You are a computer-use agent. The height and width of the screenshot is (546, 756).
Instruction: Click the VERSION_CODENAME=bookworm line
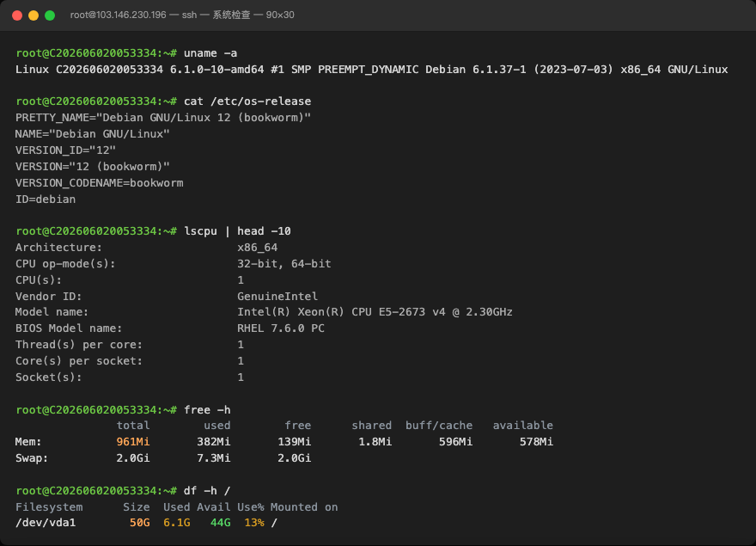point(100,183)
